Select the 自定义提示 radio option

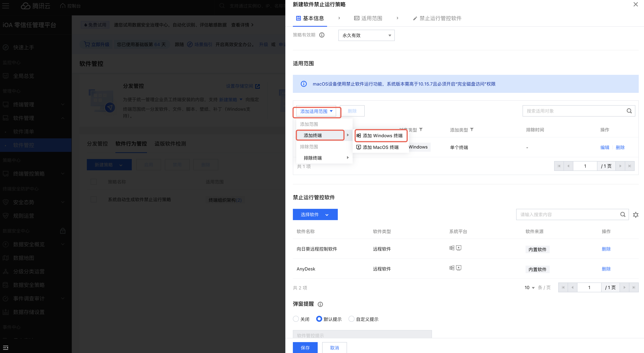point(351,319)
